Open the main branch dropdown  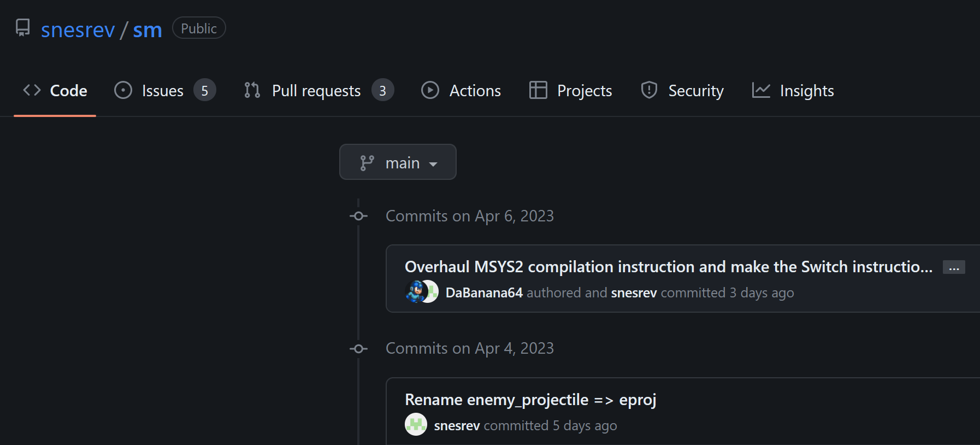(x=398, y=162)
